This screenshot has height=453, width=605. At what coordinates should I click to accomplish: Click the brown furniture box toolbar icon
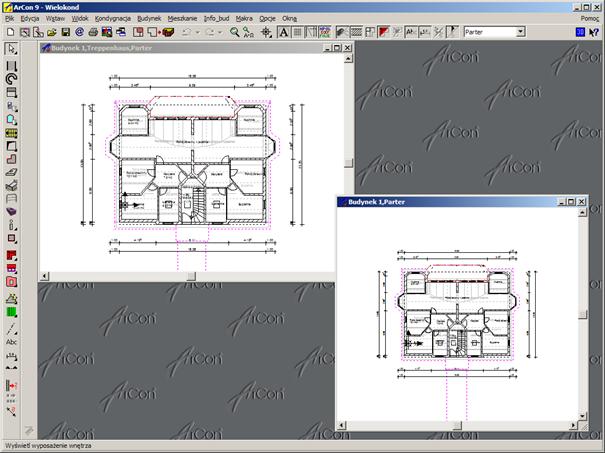(x=168, y=32)
